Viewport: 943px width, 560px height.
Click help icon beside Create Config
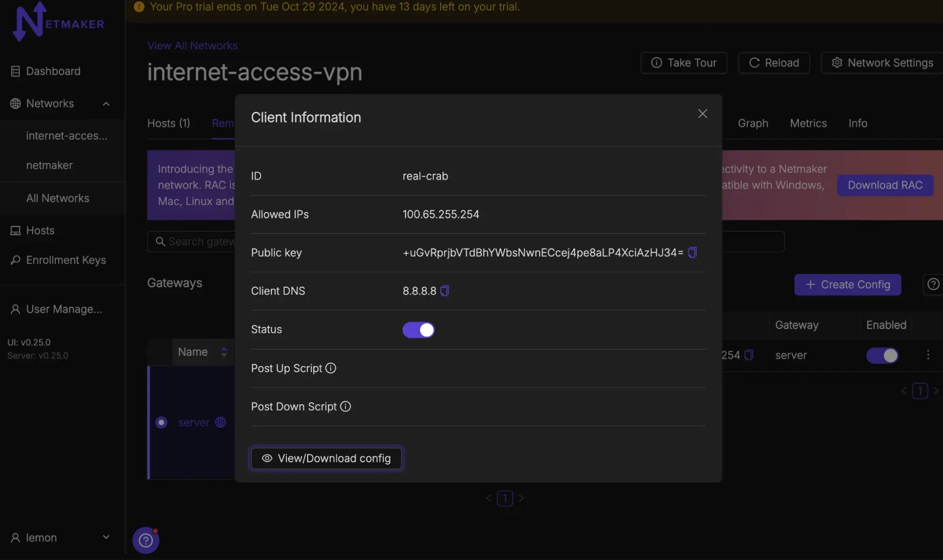click(x=933, y=284)
